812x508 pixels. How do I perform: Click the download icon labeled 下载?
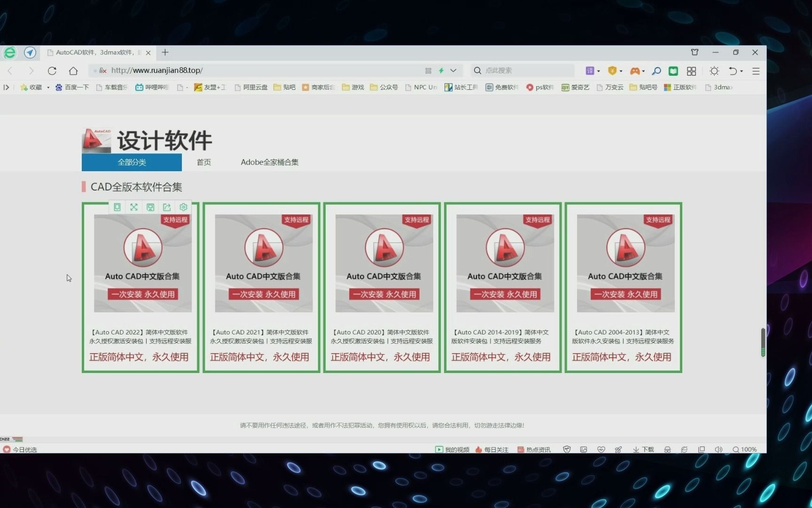643,450
